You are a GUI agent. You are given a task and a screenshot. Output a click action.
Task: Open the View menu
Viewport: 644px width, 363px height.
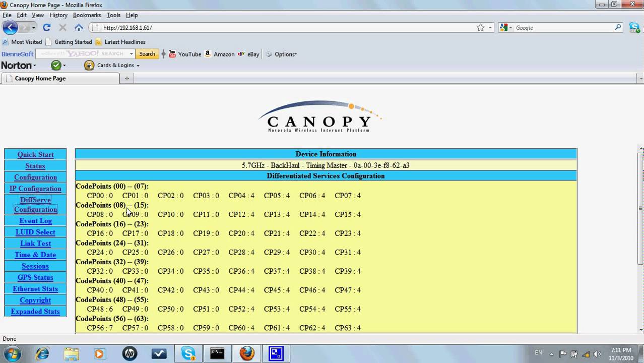coord(38,15)
